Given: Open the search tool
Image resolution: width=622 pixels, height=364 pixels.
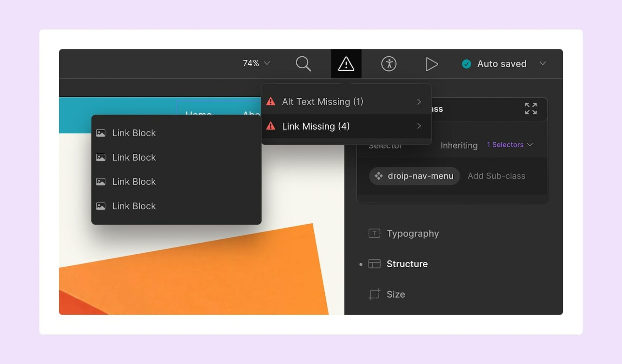Looking at the screenshot, I should (303, 63).
